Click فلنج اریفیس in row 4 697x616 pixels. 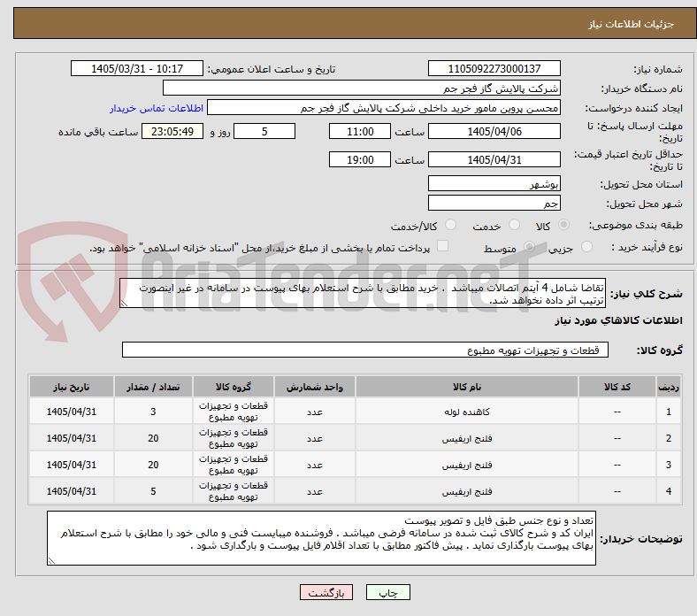click(x=467, y=491)
